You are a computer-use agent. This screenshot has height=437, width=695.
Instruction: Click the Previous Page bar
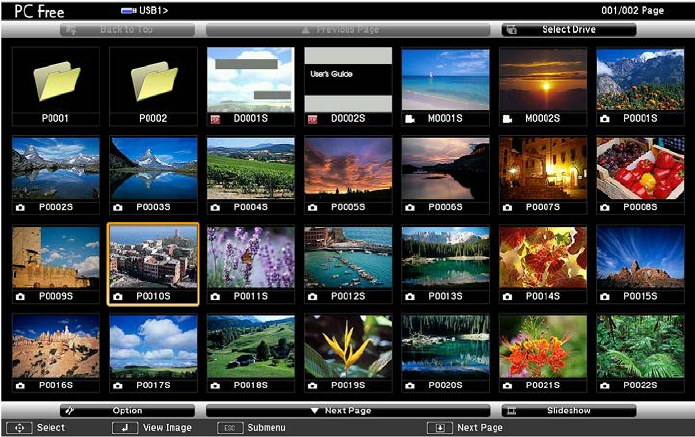348,30
